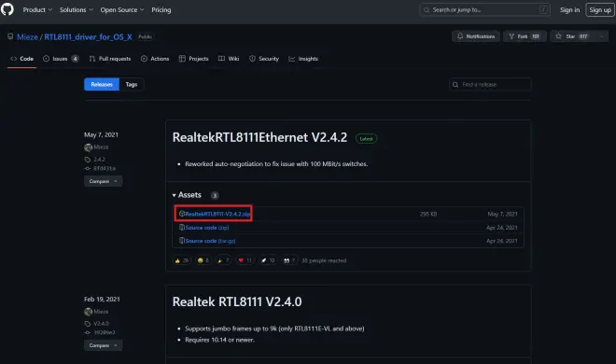The height and width of the screenshot is (364, 616).
Task: Click the heart reaction
Action: coord(245,260)
